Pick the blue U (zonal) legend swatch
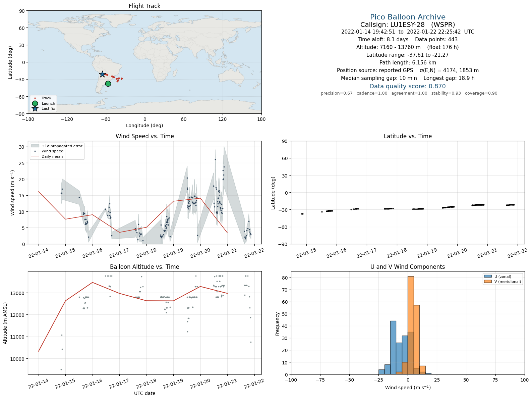The image size is (532, 399). [488, 277]
